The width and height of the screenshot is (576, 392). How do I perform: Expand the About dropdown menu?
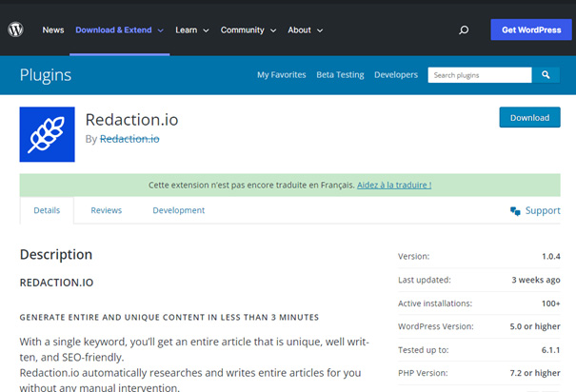pos(305,30)
